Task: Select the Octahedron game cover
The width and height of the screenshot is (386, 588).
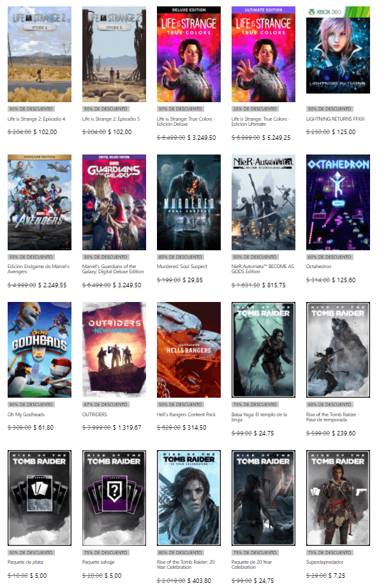Action: click(338, 202)
